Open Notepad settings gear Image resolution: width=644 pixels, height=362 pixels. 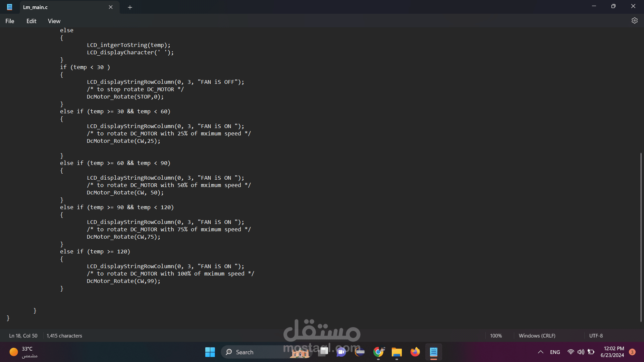point(634,21)
